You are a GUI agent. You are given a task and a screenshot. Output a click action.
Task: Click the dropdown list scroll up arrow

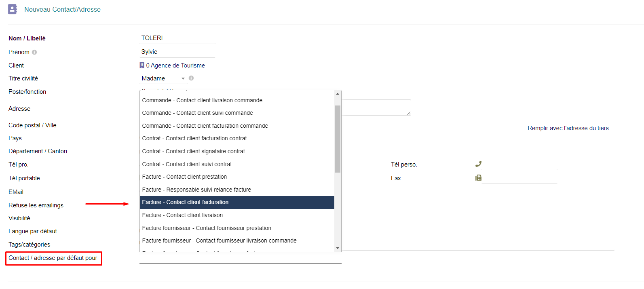tap(338, 94)
